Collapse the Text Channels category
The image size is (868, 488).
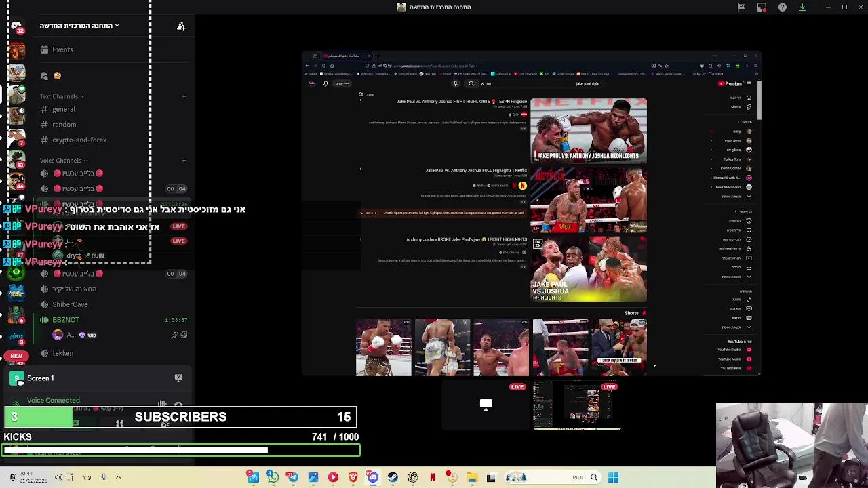click(x=61, y=96)
